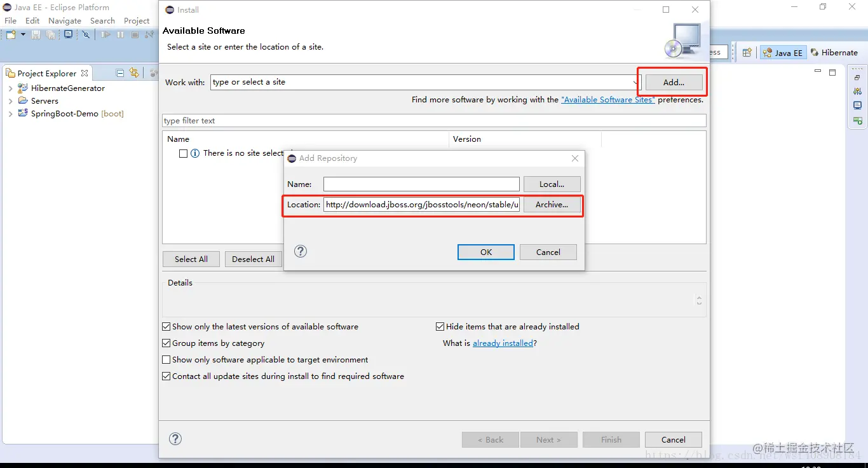This screenshot has width=868, height=468.
Task: Check the 'There is no site selected' item checkbox
Action: click(x=183, y=153)
